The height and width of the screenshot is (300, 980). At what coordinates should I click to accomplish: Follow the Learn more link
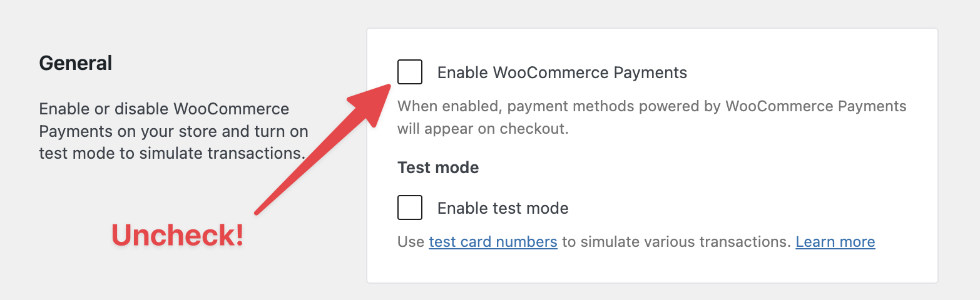click(x=835, y=242)
